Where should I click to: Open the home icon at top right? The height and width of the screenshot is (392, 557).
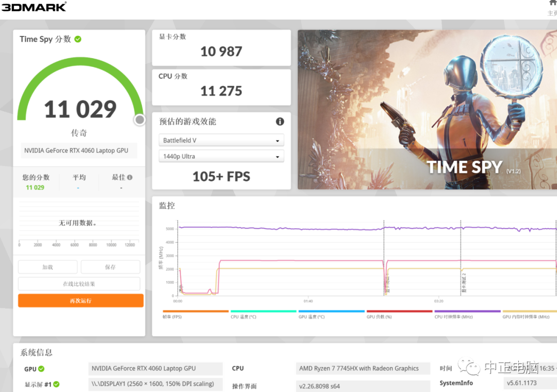pyautogui.click(x=553, y=4)
